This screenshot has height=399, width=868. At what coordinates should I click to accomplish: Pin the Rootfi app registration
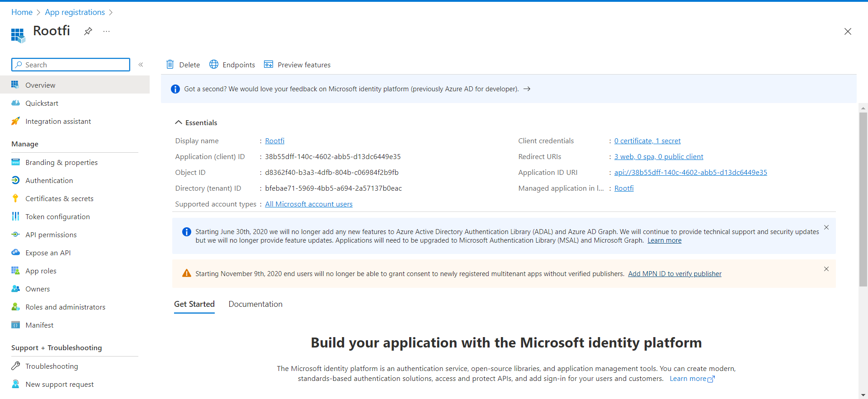[x=88, y=31]
